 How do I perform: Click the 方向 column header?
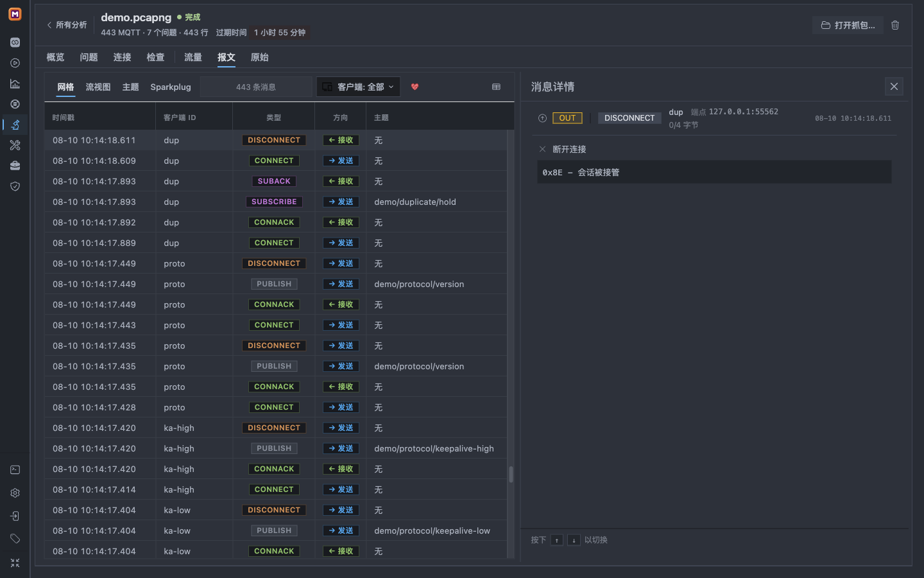coord(341,118)
